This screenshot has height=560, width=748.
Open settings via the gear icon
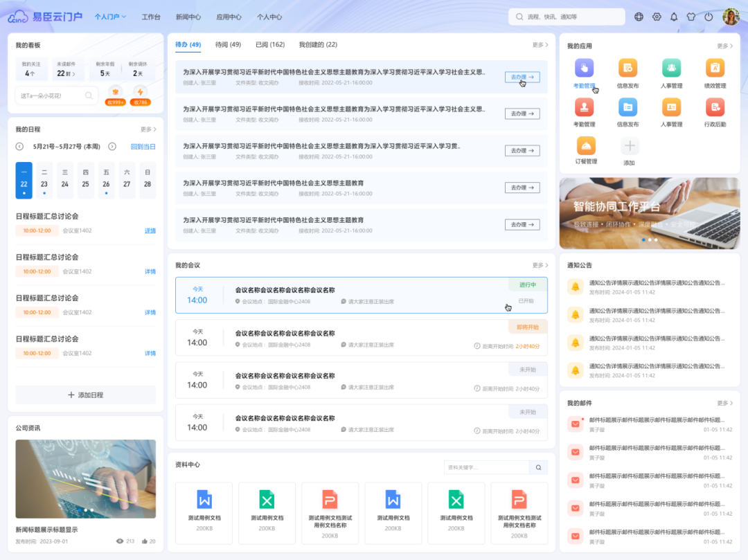pyautogui.click(x=657, y=17)
